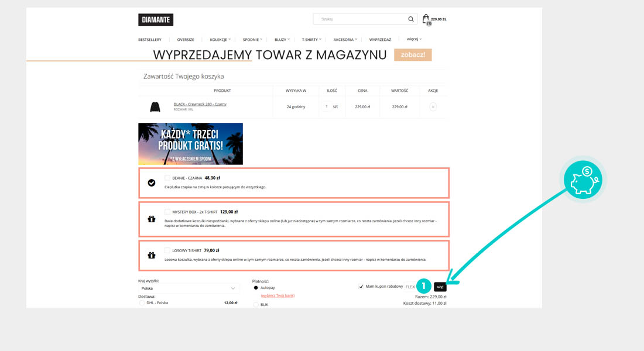The width and height of the screenshot is (644, 351).
Task: Click the zobacz! banner button
Action: click(413, 54)
